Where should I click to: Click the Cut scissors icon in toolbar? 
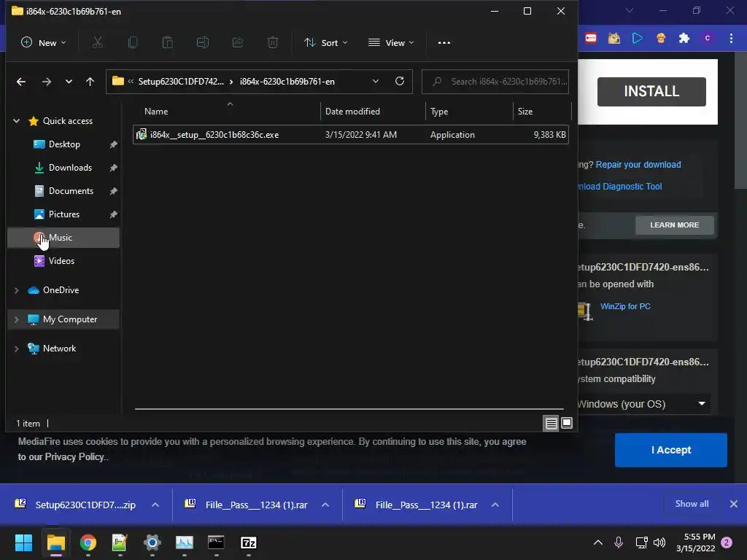click(97, 43)
